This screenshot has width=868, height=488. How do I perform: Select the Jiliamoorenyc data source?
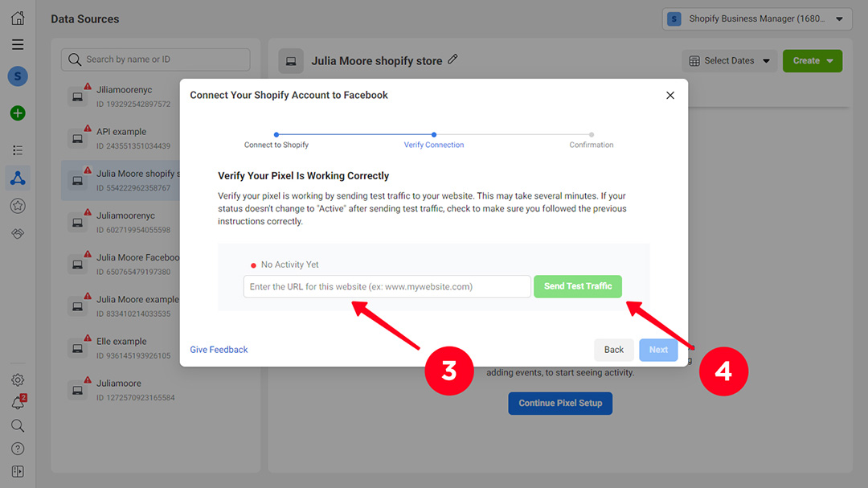tap(120, 96)
